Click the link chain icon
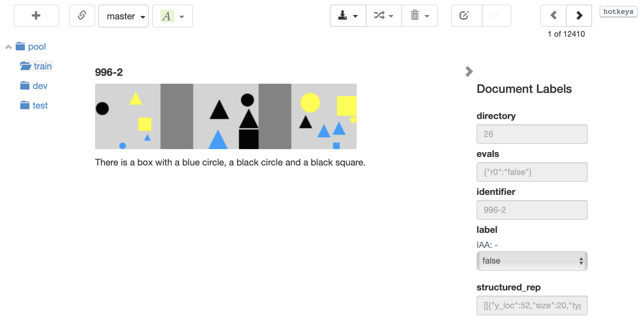Image resolution: width=644 pixels, height=327 pixels. pos(82,16)
